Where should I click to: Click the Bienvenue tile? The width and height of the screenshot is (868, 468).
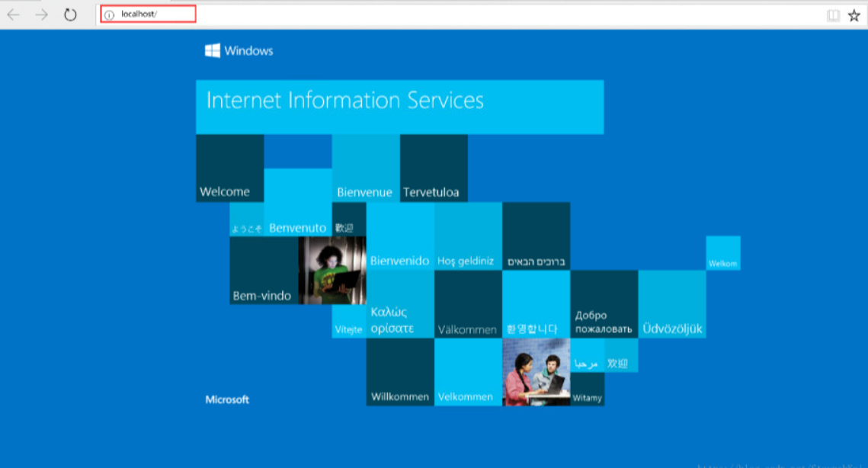click(366, 168)
